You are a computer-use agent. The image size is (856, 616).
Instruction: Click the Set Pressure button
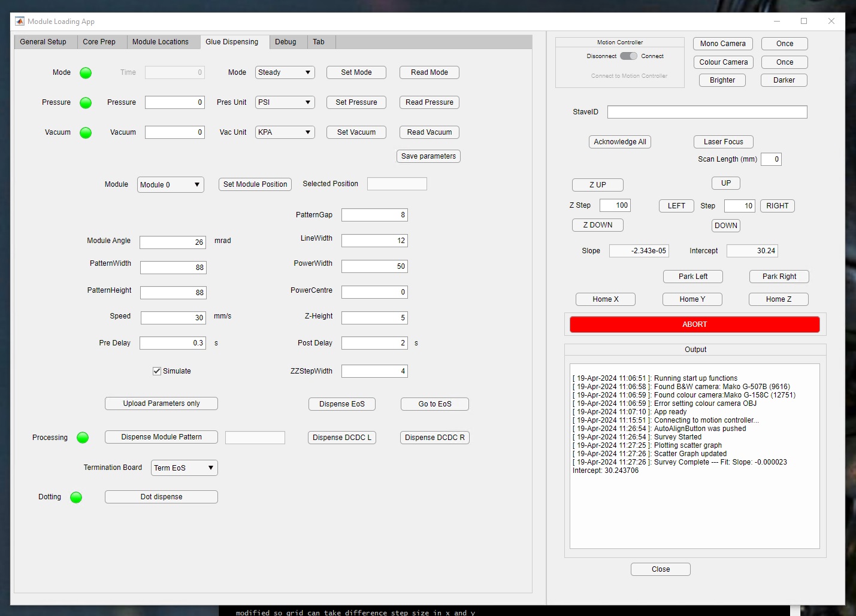pos(356,102)
